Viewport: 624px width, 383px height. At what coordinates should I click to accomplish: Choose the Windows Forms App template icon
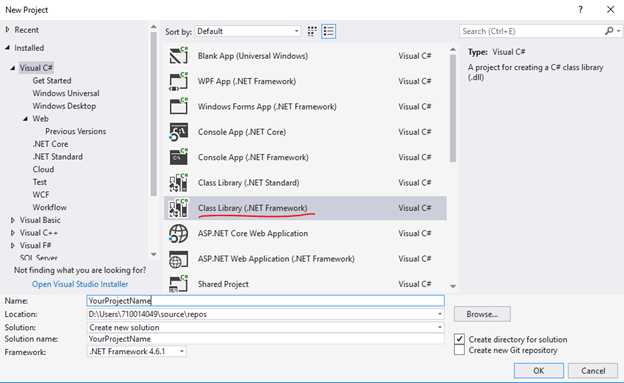point(179,106)
